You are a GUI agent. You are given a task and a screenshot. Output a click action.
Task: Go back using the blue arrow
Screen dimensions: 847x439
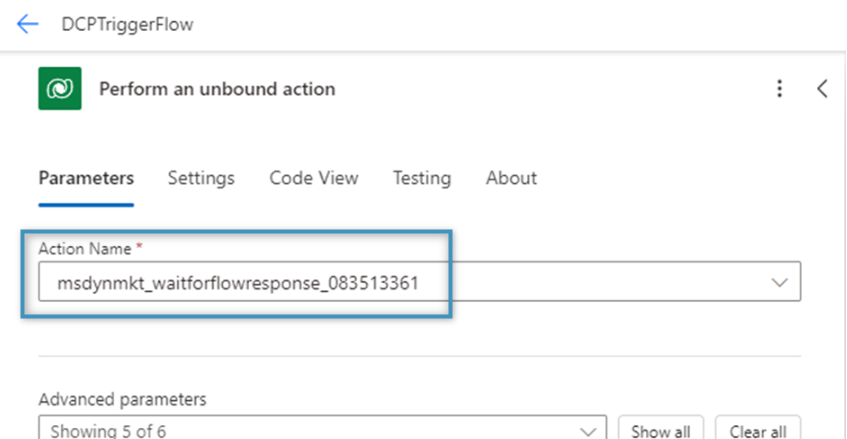pos(28,24)
